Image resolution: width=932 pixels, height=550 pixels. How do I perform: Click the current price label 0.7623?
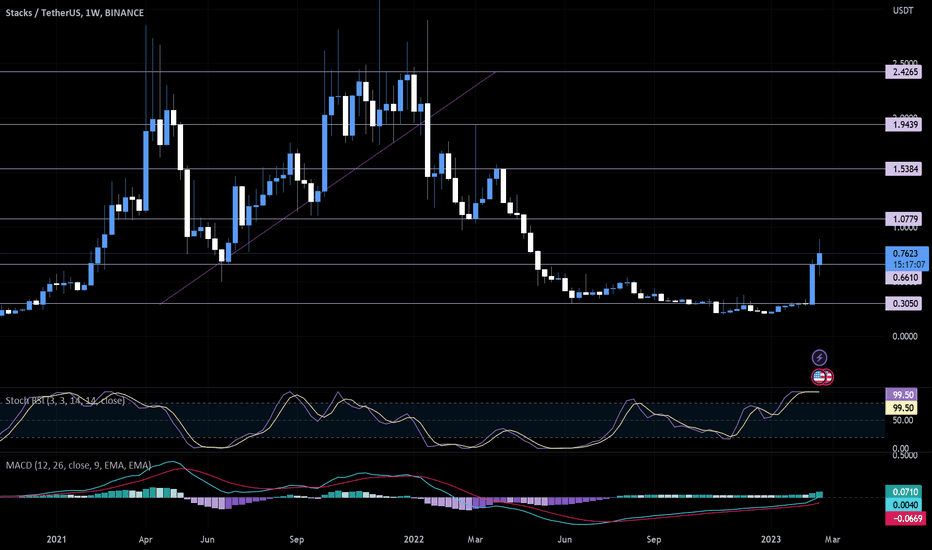[x=906, y=253]
